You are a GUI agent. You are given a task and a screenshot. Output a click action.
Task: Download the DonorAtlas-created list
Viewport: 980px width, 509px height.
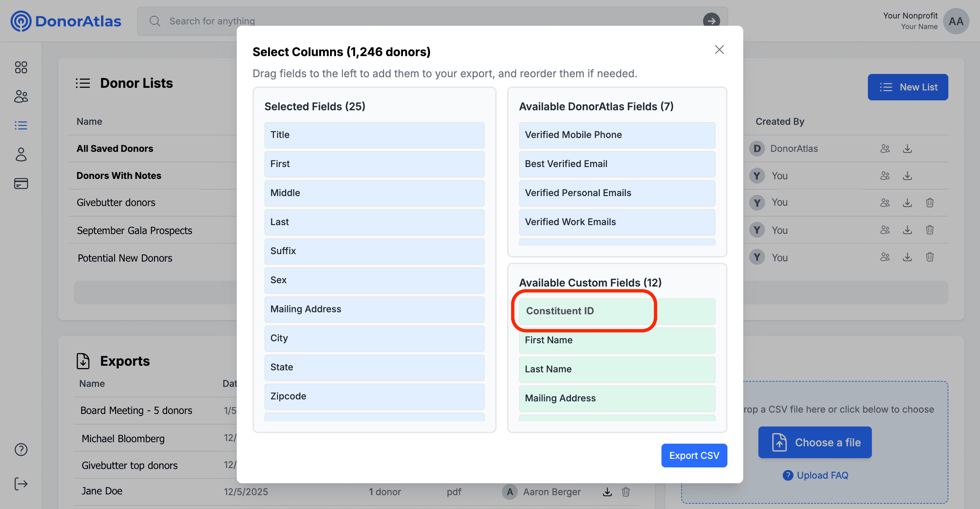908,149
